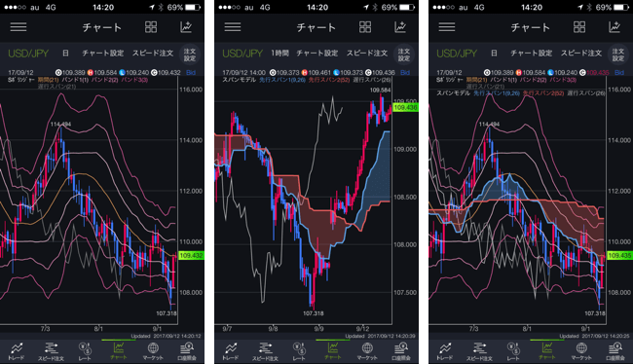The width and height of the screenshot is (633, 364).
Task: Toggle 注文設定 round button in right screen
Action: pos(618,55)
